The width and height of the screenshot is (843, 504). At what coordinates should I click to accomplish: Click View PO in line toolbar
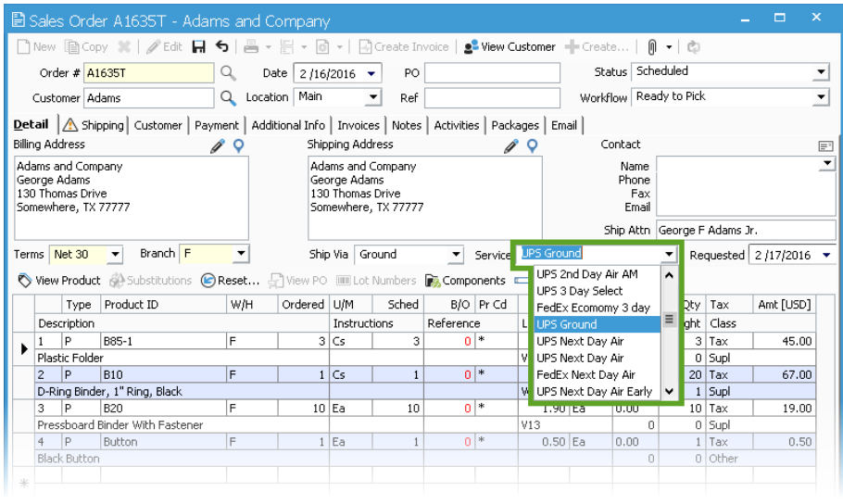tap(298, 281)
